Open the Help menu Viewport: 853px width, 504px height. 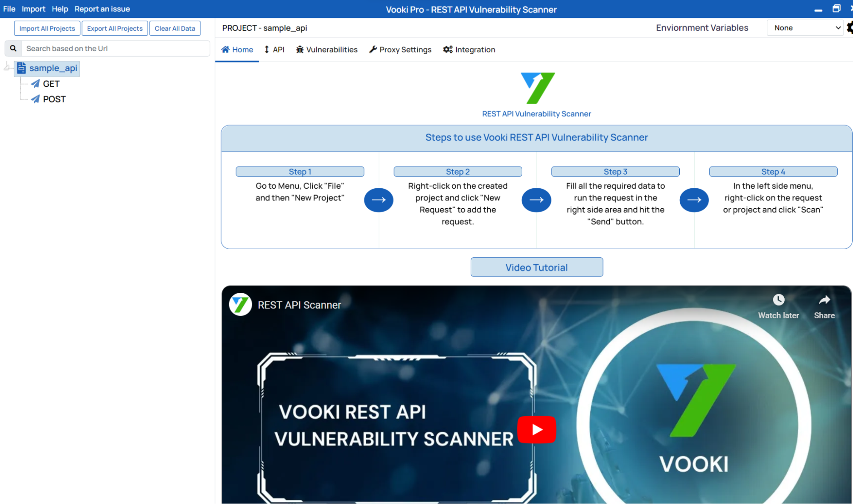(x=60, y=9)
